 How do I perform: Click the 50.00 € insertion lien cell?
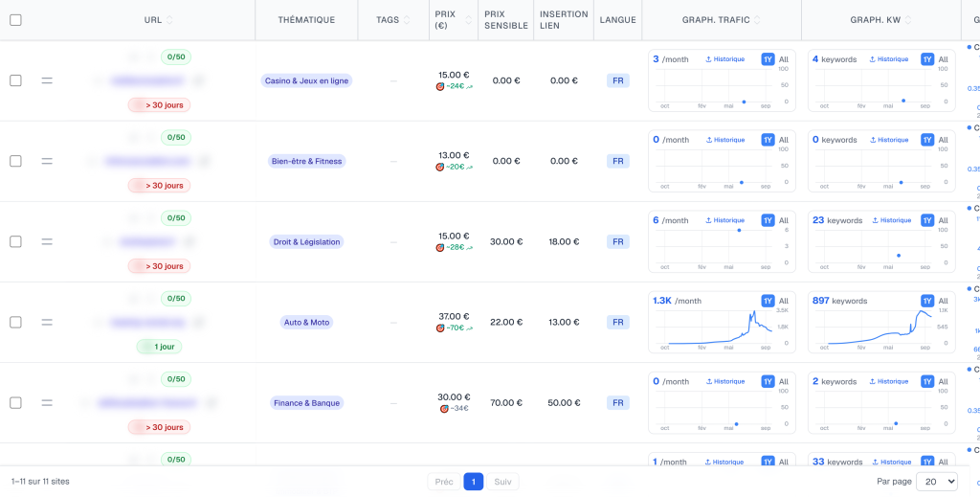[x=564, y=403]
